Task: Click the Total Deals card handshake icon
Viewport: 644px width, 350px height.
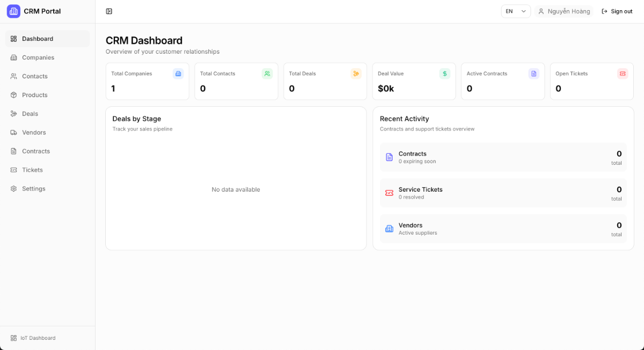Action: 356,74
